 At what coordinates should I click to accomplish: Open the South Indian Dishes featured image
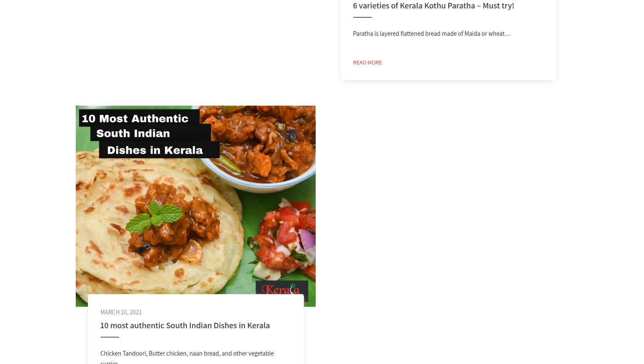tap(195, 206)
